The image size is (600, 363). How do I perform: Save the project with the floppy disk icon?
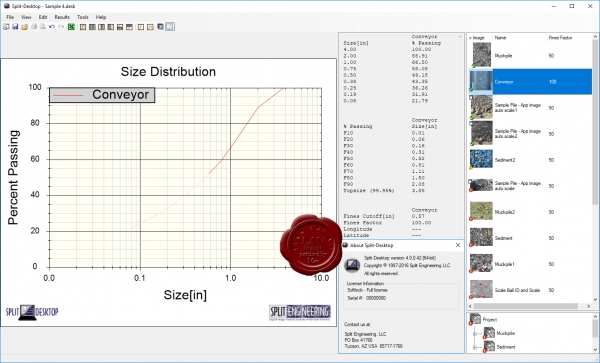coord(15,27)
